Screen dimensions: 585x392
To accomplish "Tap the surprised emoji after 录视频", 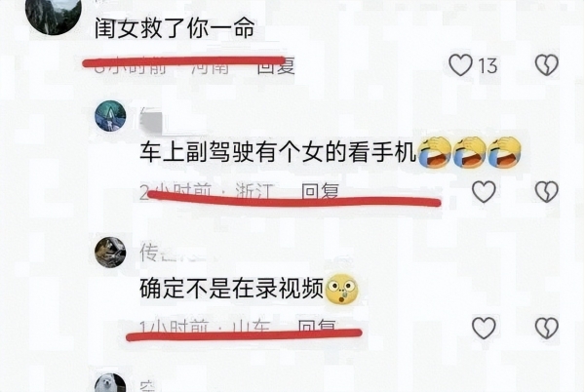I will click(342, 289).
